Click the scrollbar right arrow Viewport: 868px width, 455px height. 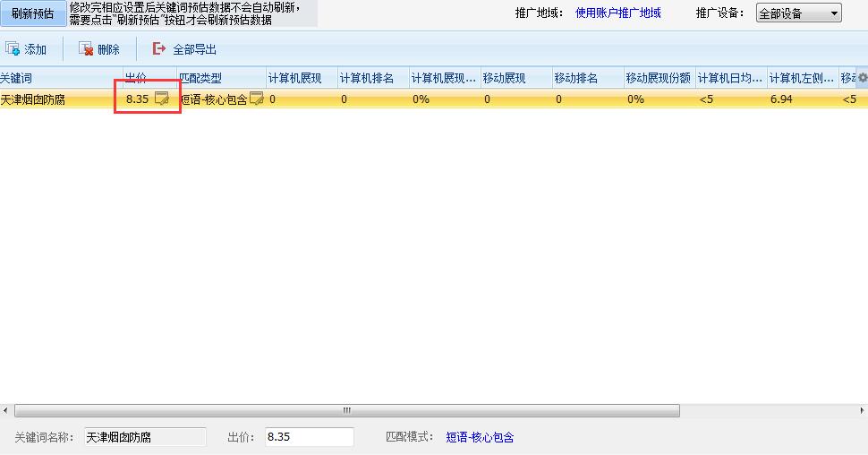(862, 411)
